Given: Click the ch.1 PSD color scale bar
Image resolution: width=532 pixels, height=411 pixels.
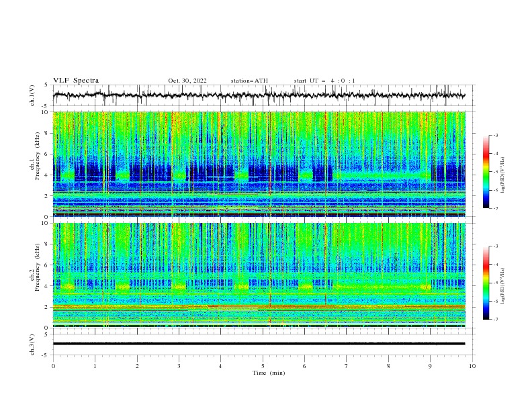Looking at the screenshot, I should [486, 172].
